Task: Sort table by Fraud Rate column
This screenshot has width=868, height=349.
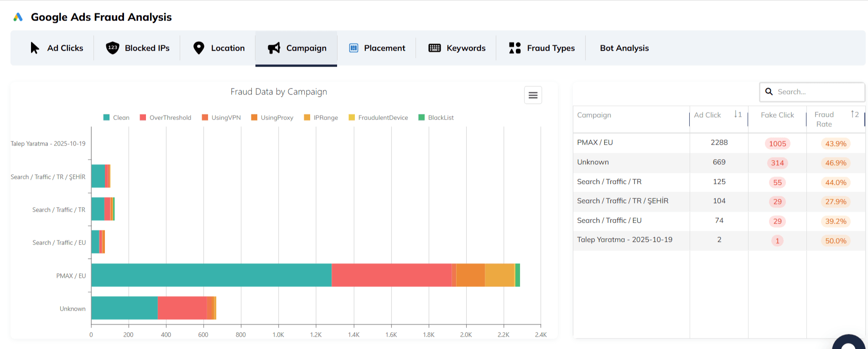Action: [854, 115]
